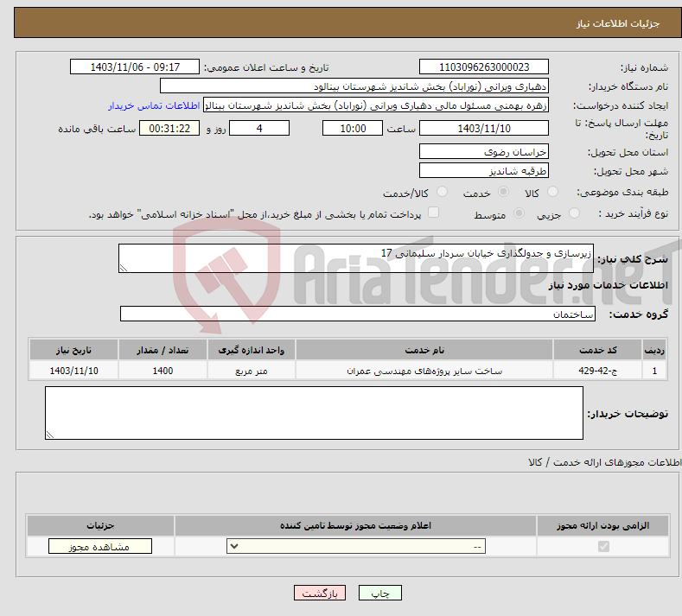The image size is (682, 616).
Task: Click service code ج-42-429 cell
Action: click(x=598, y=371)
